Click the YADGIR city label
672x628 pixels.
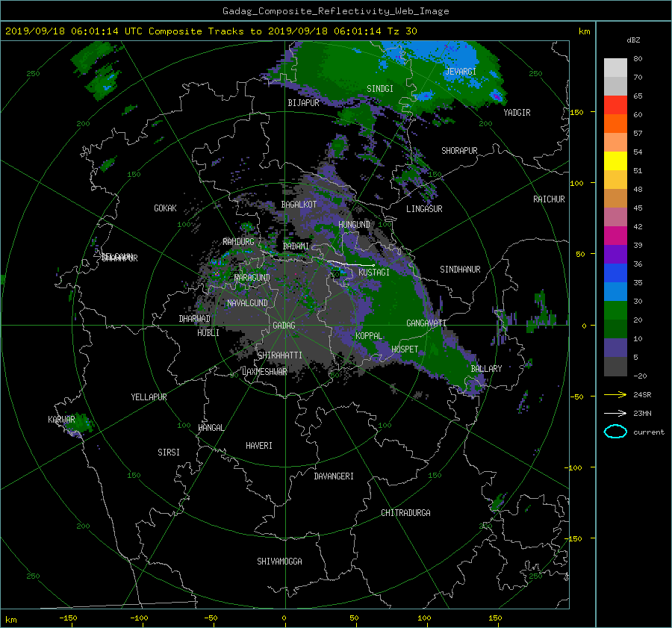(517, 113)
